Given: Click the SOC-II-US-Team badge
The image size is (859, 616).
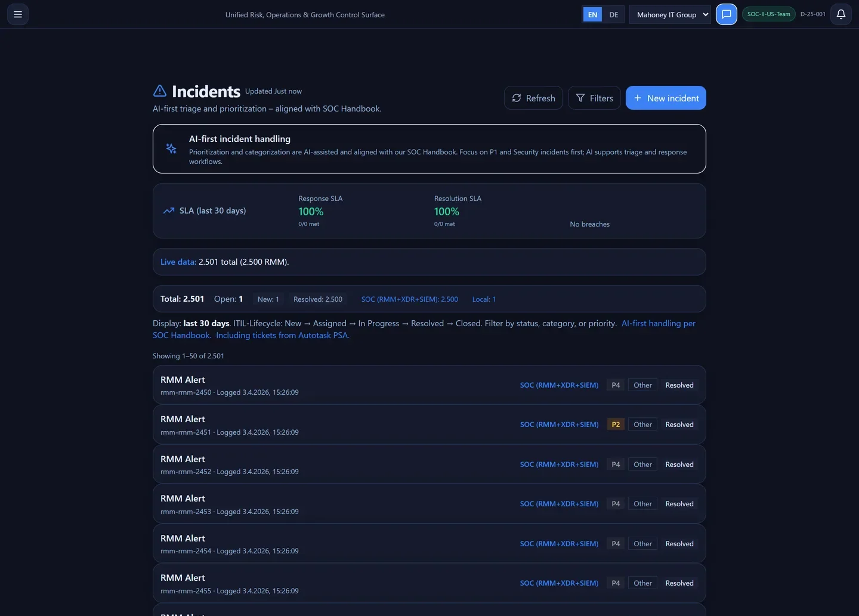Looking at the screenshot, I should 768,14.
